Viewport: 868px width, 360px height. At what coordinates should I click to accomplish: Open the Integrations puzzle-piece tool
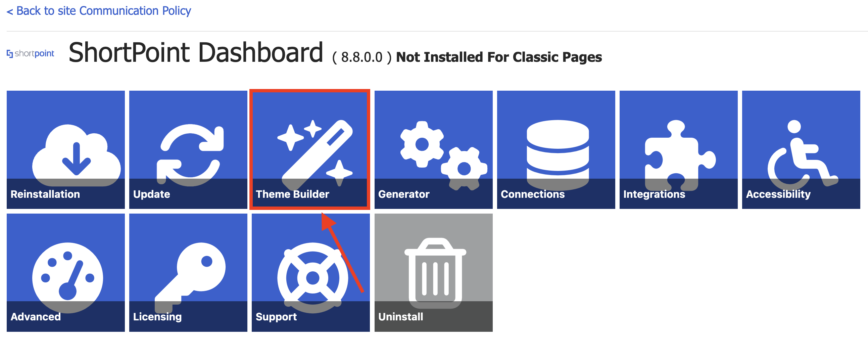678,148
